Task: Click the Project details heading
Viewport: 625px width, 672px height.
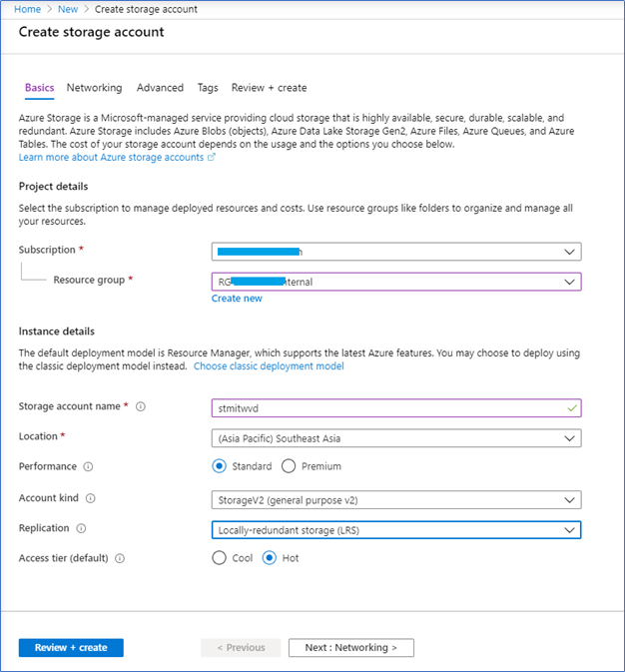Action: [x=53, y=187]
